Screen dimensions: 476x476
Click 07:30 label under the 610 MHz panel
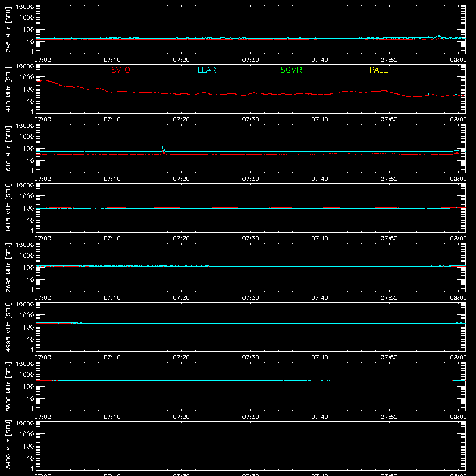(x=250, y=179)
